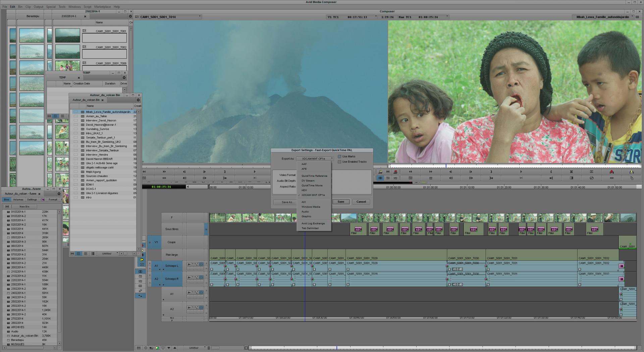Click the Extract icon in record monitor
644x352 pixels.
pyautogui.click(x=632, y=172)
